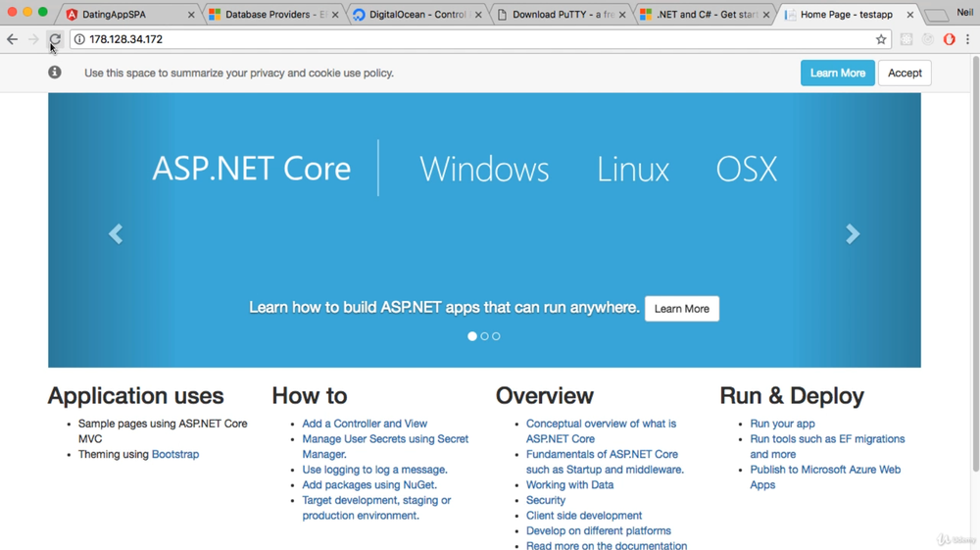Close the .NET and C# tab
980x550 pixels.
[x=766, y=15]
